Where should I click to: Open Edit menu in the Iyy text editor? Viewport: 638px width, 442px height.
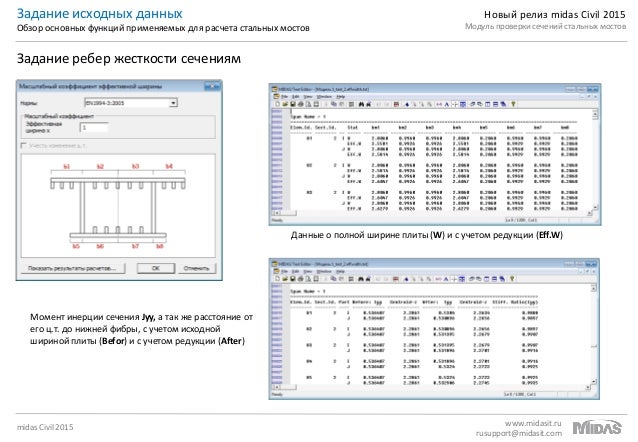pos(295,271)
